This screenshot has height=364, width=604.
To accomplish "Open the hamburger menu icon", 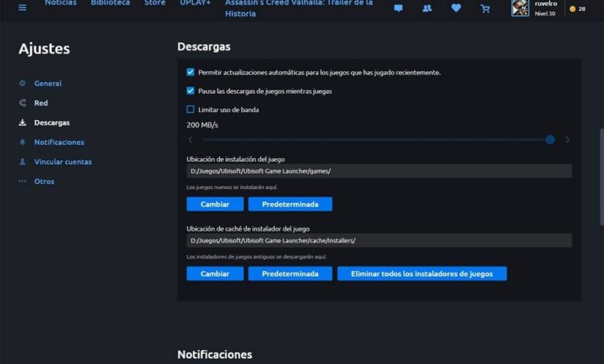I will 22,8.
